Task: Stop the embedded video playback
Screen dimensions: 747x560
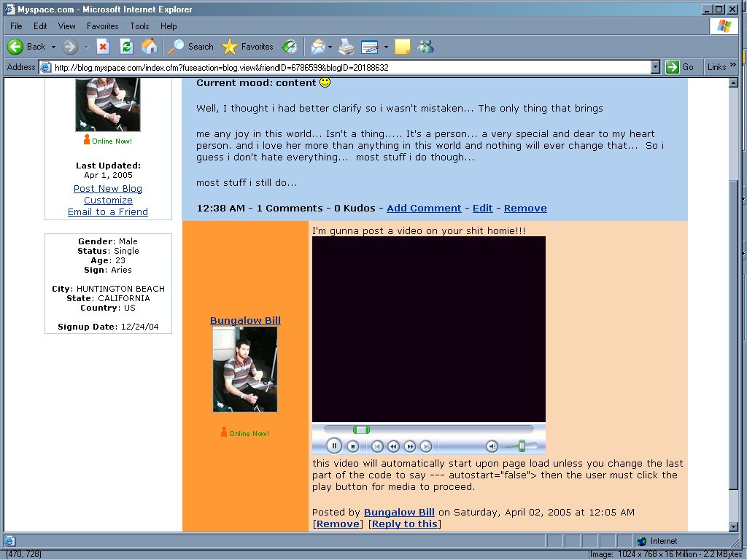Action: pyautogui.click(x=352, y=446)
